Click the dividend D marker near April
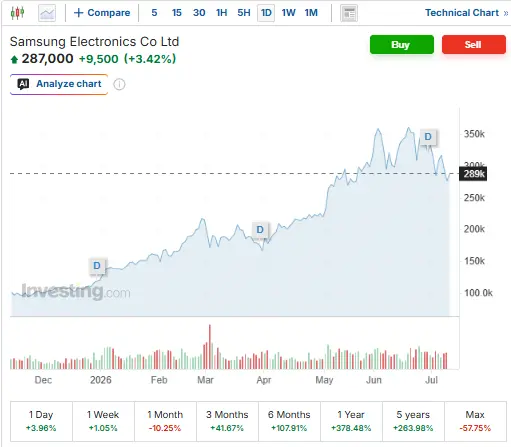 [260, 229]
